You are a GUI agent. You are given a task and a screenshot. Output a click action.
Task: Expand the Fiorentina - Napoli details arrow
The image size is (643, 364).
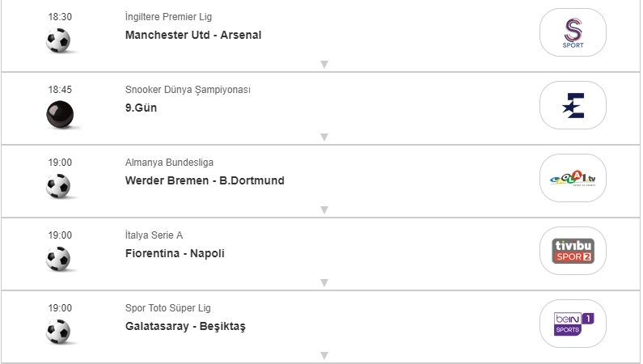tap(324, 282)
